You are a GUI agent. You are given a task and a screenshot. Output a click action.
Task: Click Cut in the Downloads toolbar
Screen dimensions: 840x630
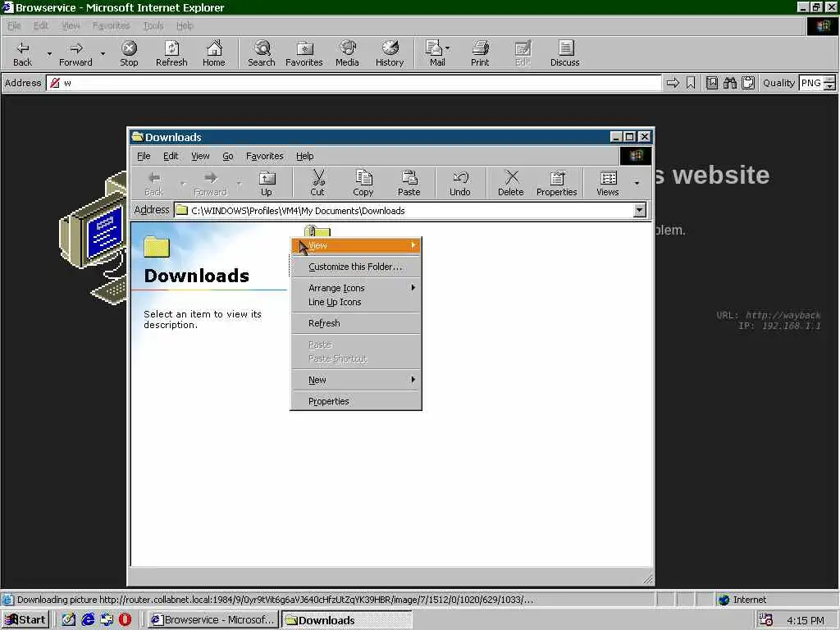pos(317,184)
